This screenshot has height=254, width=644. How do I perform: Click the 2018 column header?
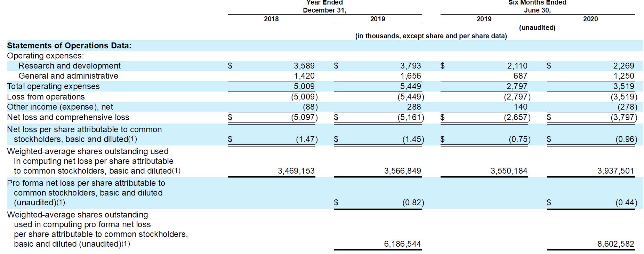[271, 19]
